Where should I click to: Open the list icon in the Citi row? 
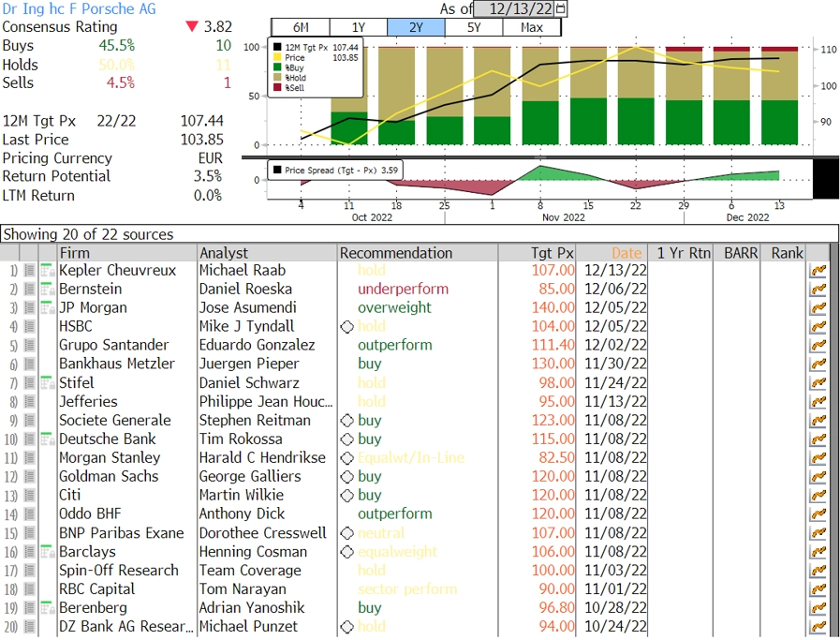click(29, 496)
